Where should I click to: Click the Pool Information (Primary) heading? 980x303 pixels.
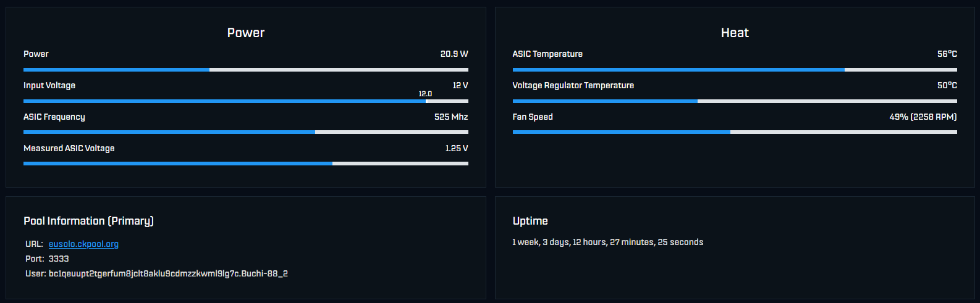[88, 221]
